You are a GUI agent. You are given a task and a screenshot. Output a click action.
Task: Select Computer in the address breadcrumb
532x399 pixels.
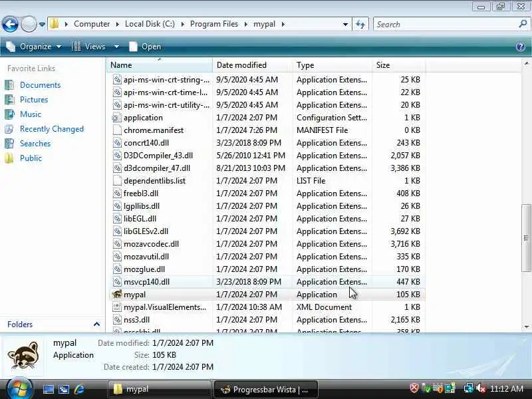(x=92, y=24)
